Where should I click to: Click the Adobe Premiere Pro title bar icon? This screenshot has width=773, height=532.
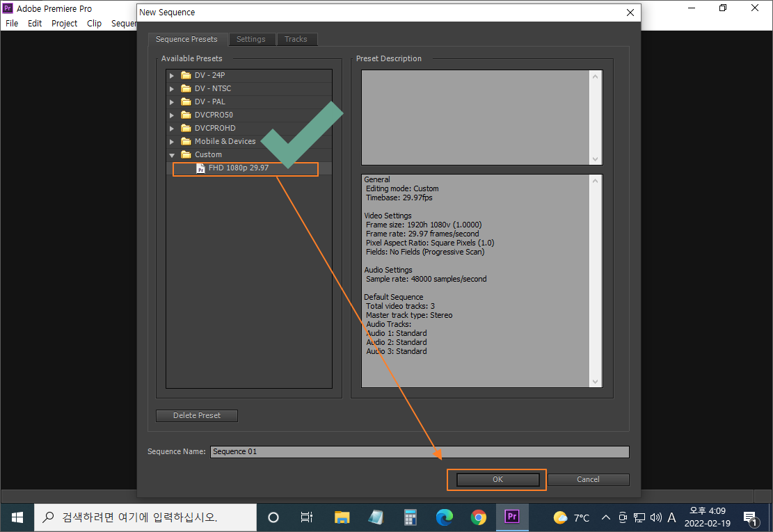[x=8, y=8]
